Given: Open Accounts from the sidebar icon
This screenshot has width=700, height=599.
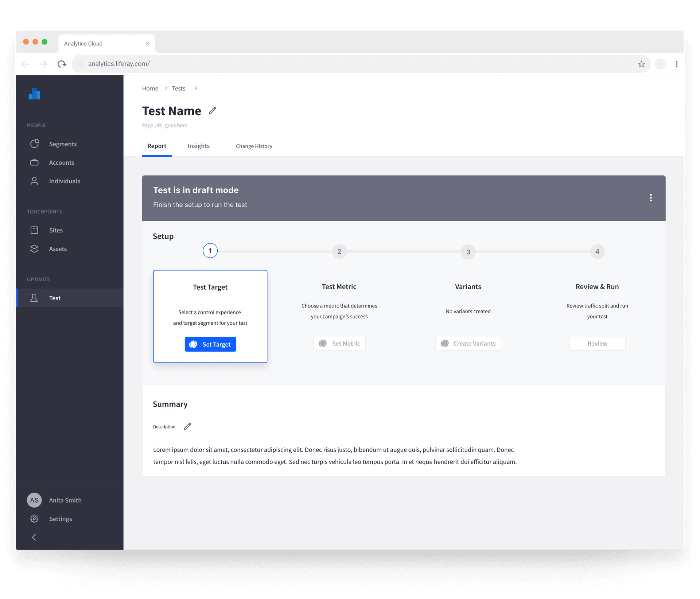Looking at the screenshot, I should click(34, 162).
